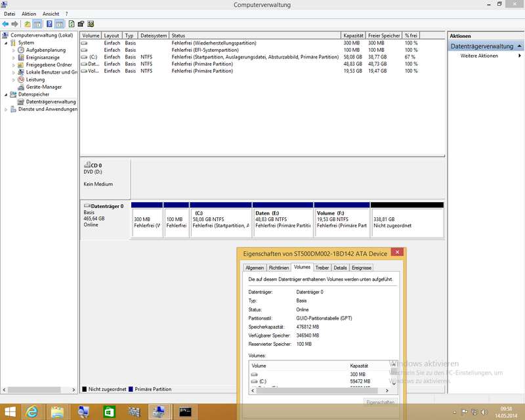Open the Aktion menu
This screenshot has height=420, width=525.
[x=29, y=14]
